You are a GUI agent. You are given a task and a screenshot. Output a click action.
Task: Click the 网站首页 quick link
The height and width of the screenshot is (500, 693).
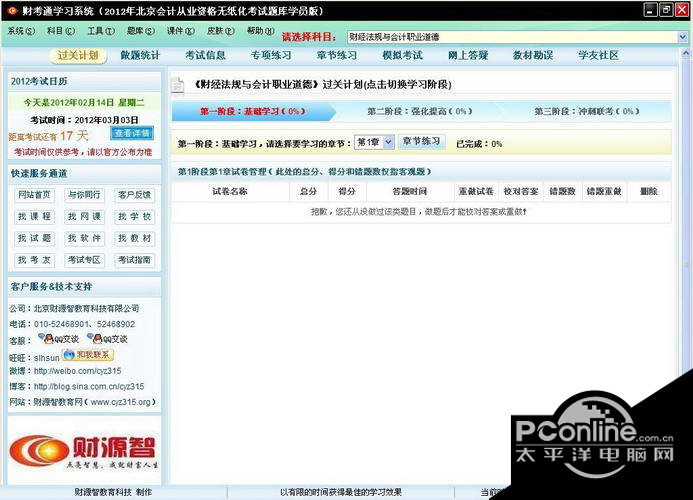(34, 195)
